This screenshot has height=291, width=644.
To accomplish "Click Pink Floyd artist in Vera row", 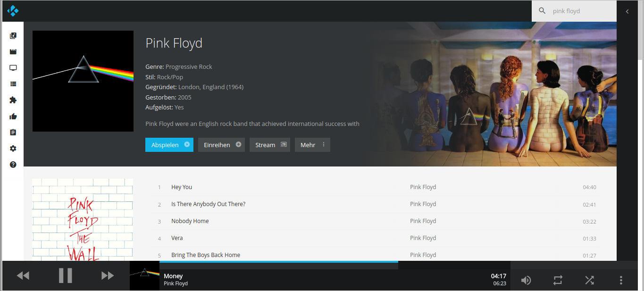I will click(x=423, y=238).
